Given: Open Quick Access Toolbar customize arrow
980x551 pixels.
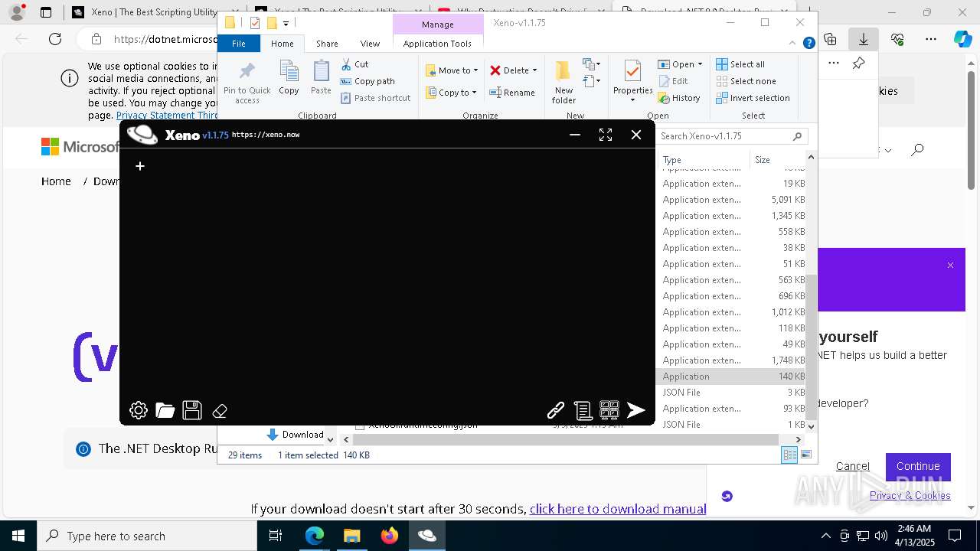Looking at the screenshot, I should click(x=286, y=24).
